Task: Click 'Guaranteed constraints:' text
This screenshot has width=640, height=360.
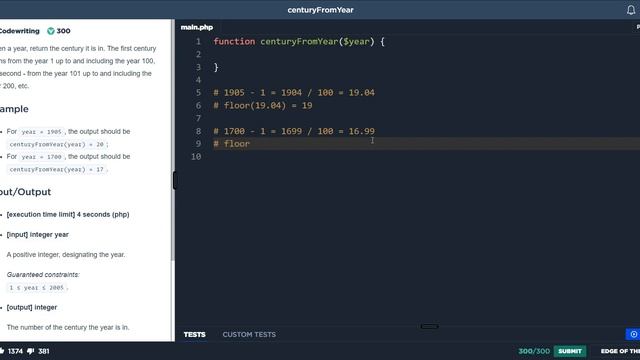Action: 43,275
